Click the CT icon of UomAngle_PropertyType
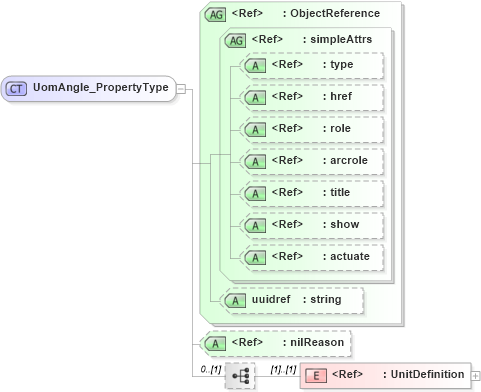The width and height of the screenshot is (481, 392). point(16,89)
